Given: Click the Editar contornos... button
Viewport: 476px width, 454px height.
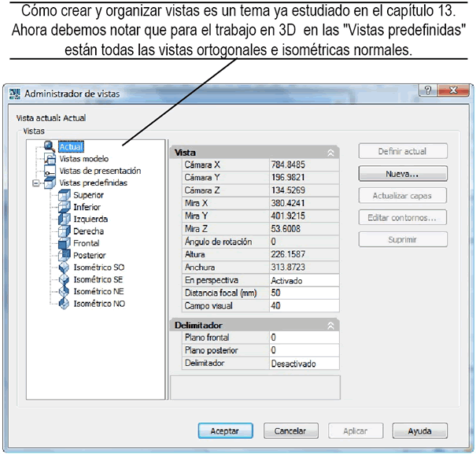Looking at the screenshot, I should pos(403,218).
